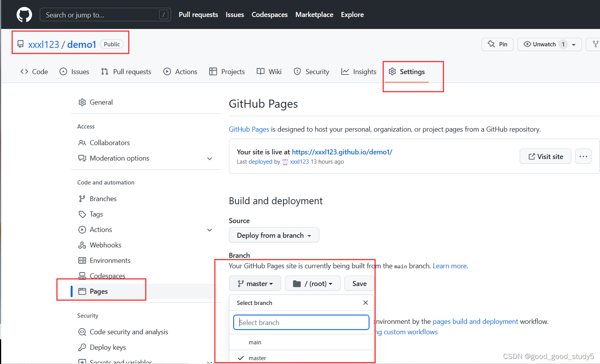Viewport: 600px width, 364px height.
Task: Expand Actions chevron in sidebar
Action: point(210,230)
